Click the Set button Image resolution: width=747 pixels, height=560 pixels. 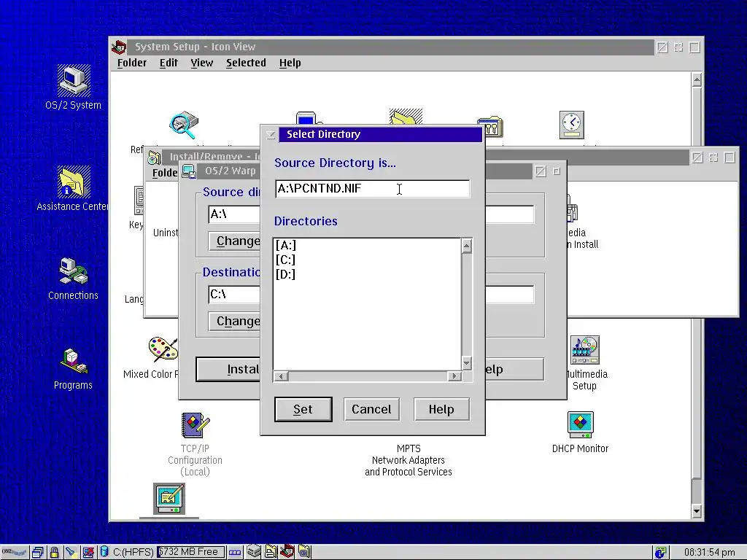pyautogui.click(x=303, y=409)
